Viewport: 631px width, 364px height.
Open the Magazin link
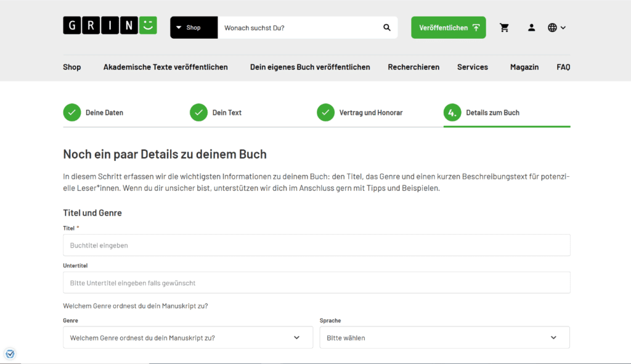point(524,67)
